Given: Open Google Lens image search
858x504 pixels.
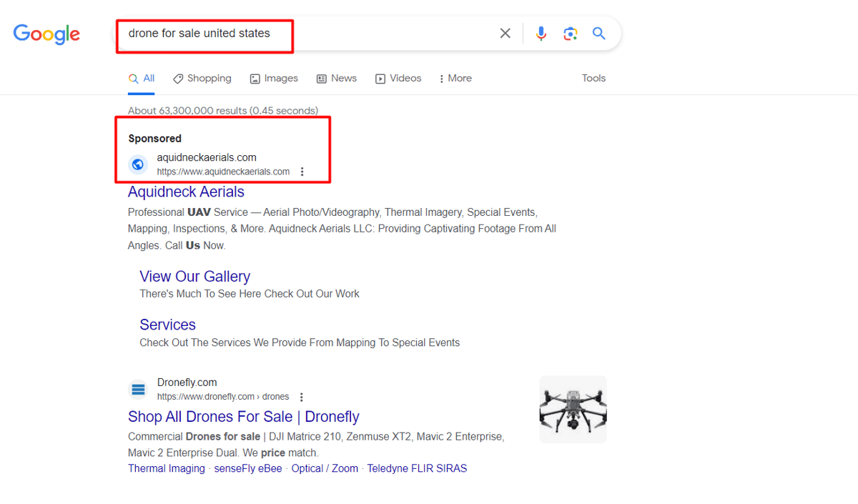Looking at the screenshot, I should [570, 34].
